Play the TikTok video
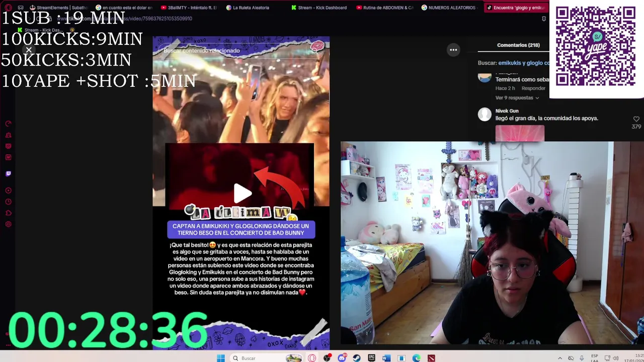This screenshot has width=644, height=362. pos(243,193)
